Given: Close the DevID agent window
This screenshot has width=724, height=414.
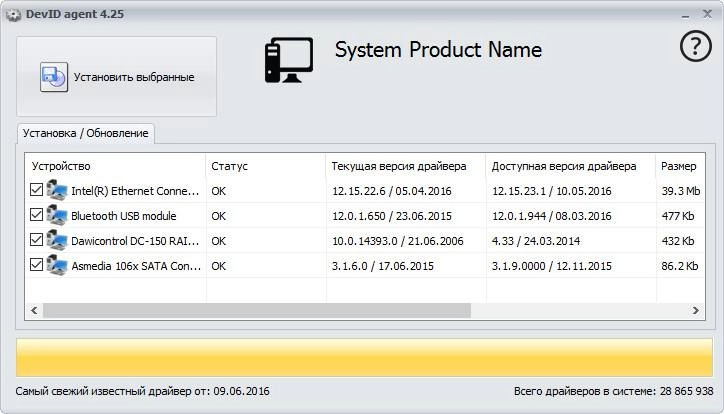Looking at the screenshot, I should pyautogui.click(x=707, y=14).
